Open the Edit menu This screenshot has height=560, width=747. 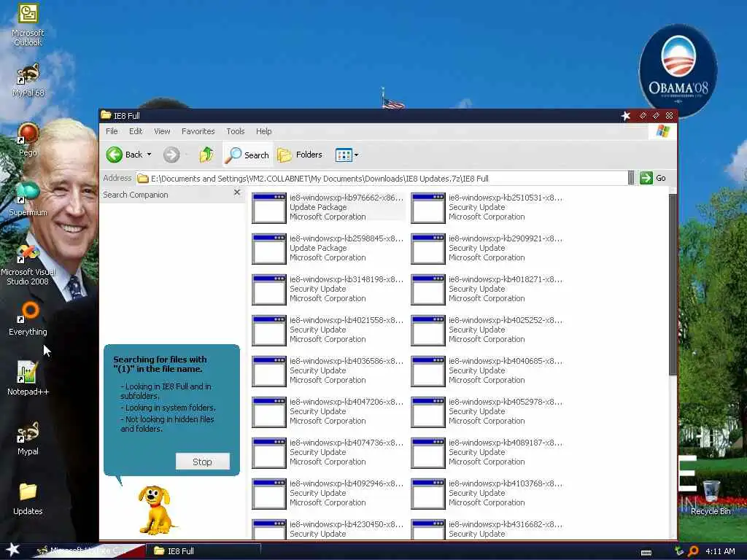coord(136,131)
